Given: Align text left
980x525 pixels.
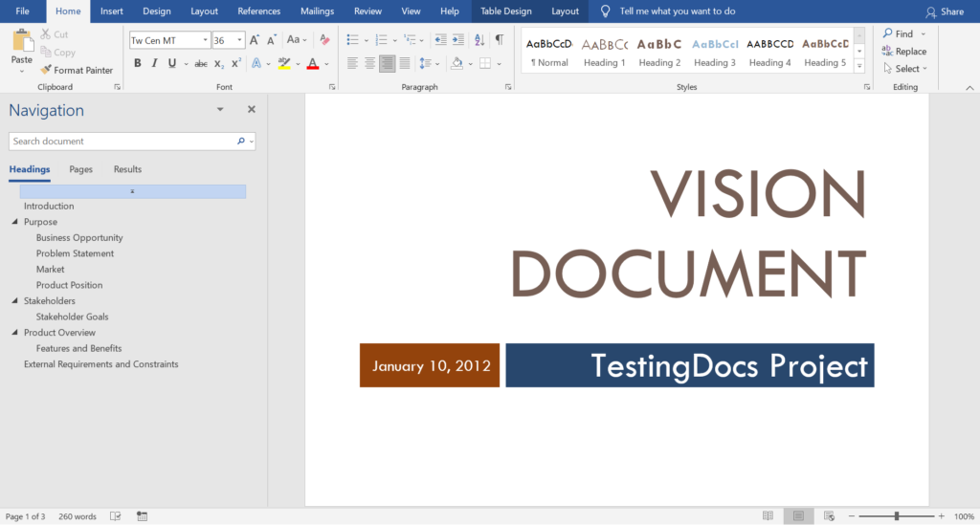Looking at the screenshot, I should tap(352, 63).
